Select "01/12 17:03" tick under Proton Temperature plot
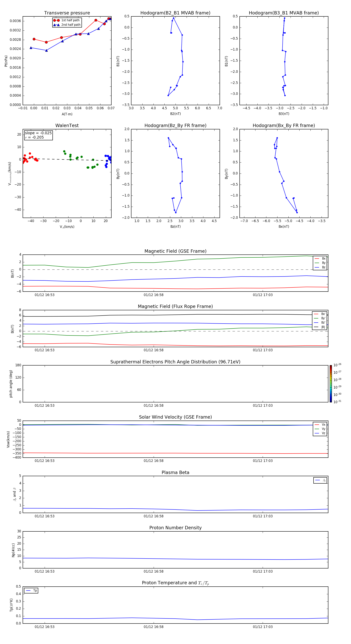Viewport: 351px width, 644px height. pos(263,627)
